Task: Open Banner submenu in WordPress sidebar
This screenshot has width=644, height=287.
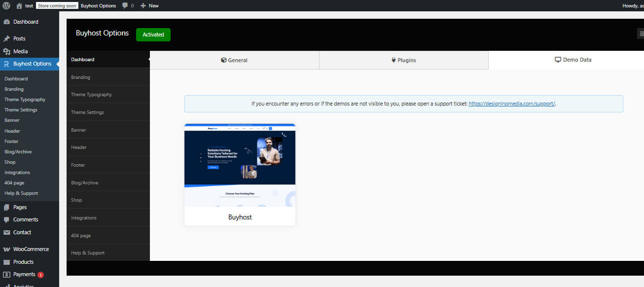Action: 12,120
